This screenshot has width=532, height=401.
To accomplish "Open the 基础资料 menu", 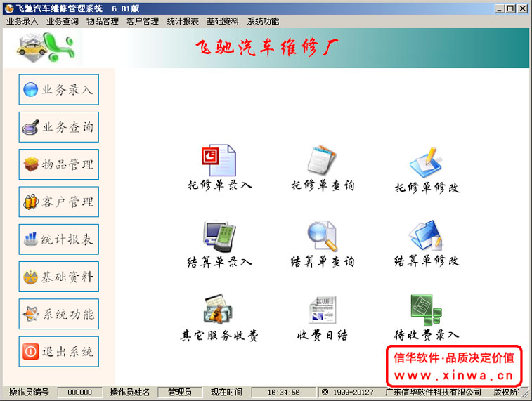I will [223, 21].
